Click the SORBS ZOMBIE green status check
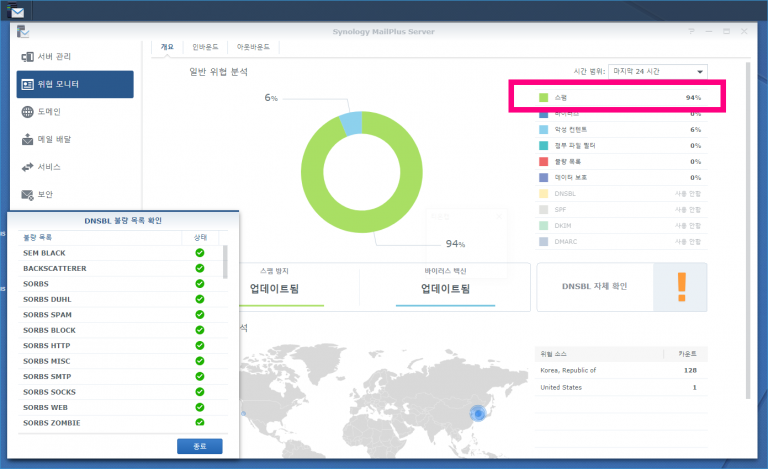 coord(199,423)
